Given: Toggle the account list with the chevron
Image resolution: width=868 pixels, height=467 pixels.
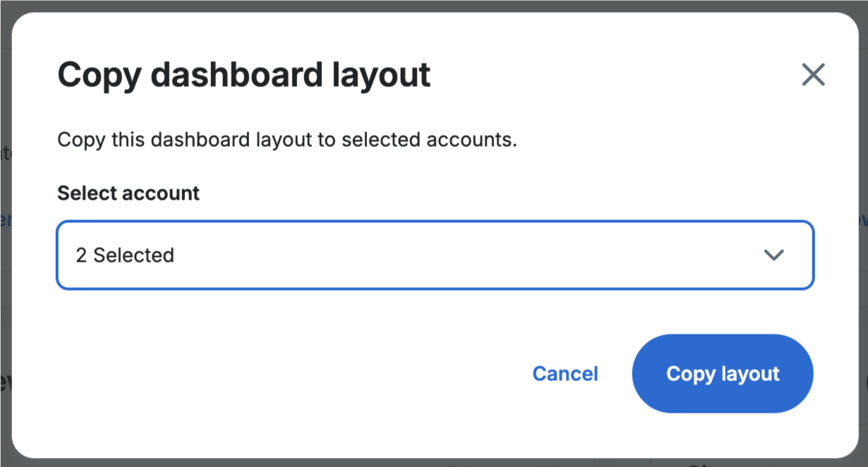Looking at the screenshot, I should (774, 255).
